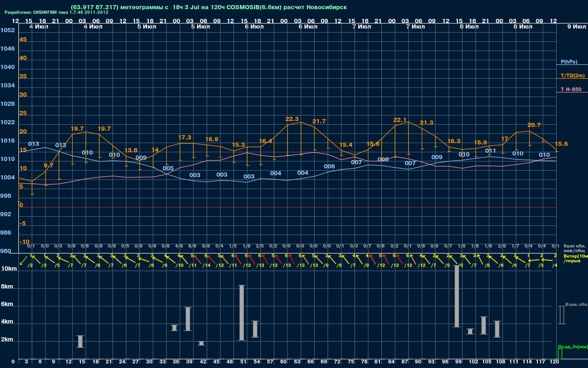This screenshot has height=368, width=588.
Task: Click the 13.8 temperature label
Action: 131,150
